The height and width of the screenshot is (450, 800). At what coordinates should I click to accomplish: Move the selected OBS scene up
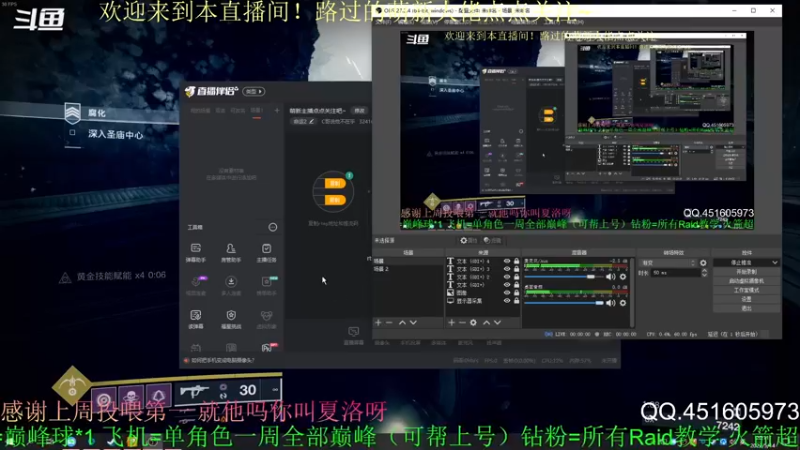pos(402,322)
